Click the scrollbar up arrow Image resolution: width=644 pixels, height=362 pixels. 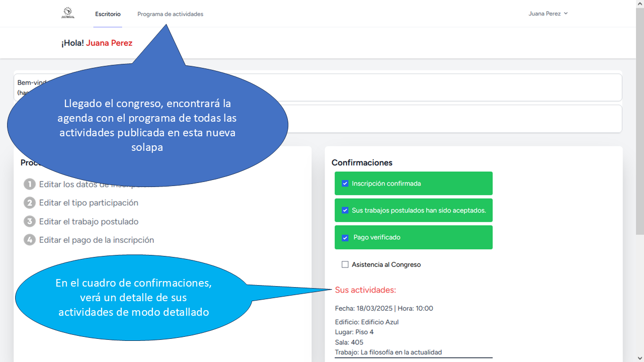(x=639, y=4)
